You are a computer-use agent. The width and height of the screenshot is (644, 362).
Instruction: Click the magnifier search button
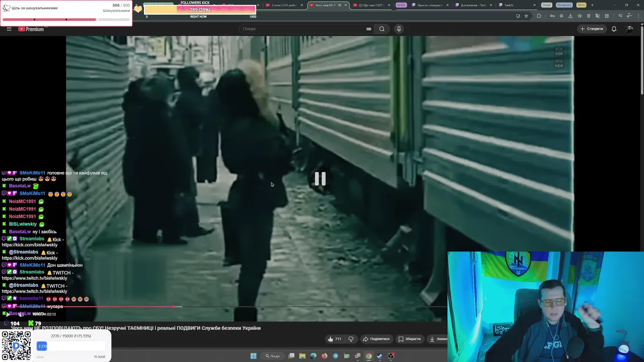[x=382, y=29]
